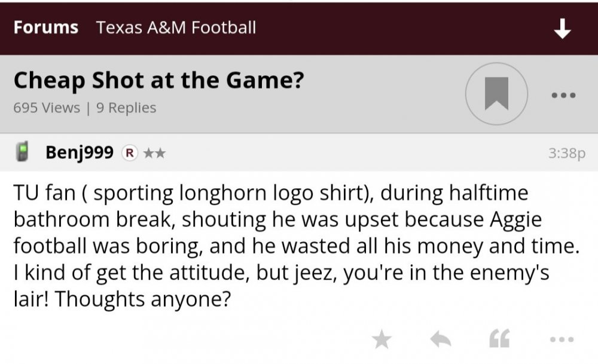This screenshot has width=598, height=364.
Task: Click the 9 Replies count
Action: click(126, 108)
